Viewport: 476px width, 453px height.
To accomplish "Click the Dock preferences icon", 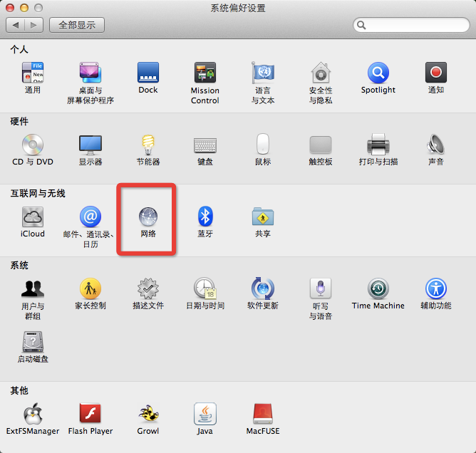I will coord(148,73).
